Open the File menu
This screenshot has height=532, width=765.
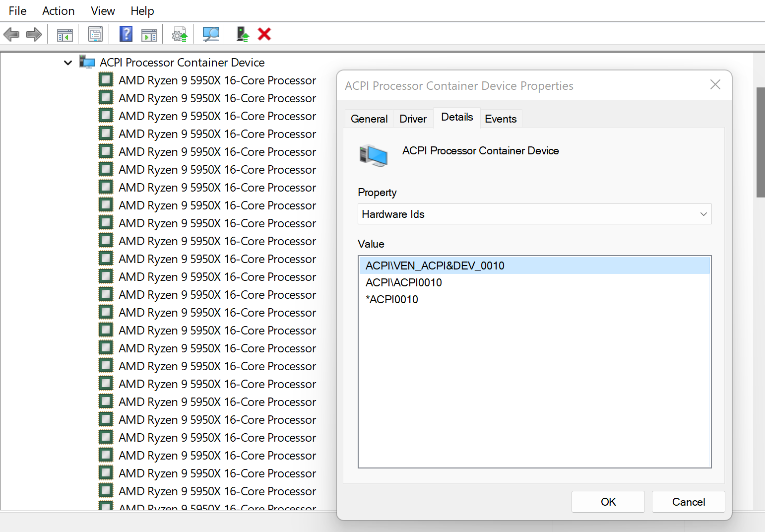(18, 11)
